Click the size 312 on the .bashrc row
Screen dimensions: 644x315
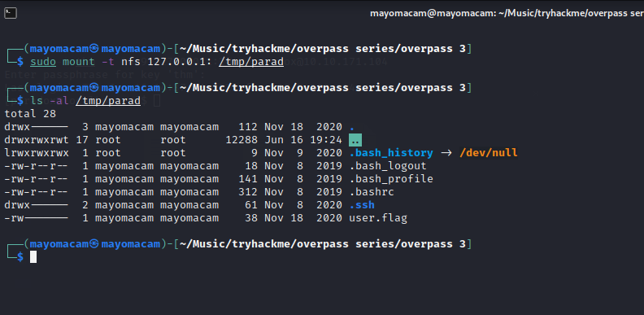click(x=248, y=192)
